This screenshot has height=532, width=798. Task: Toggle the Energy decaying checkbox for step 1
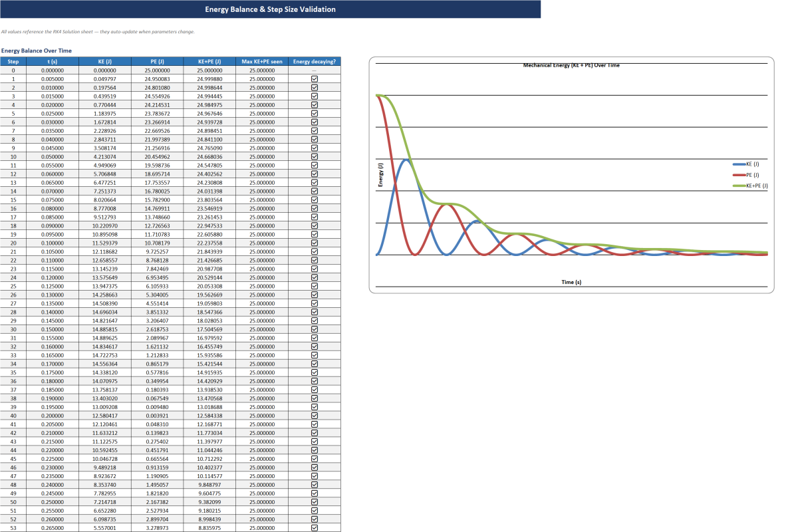point(315,78)
